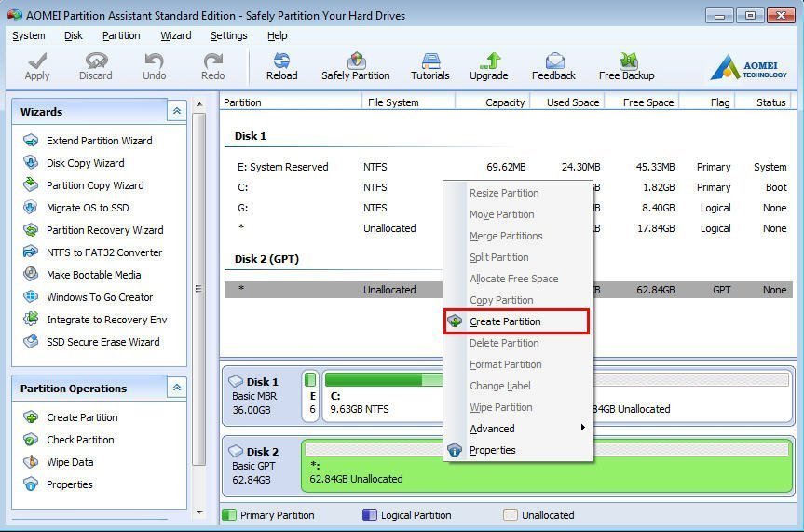
Task: Click sidebar scrollbar up arrow
Action: 199,104
